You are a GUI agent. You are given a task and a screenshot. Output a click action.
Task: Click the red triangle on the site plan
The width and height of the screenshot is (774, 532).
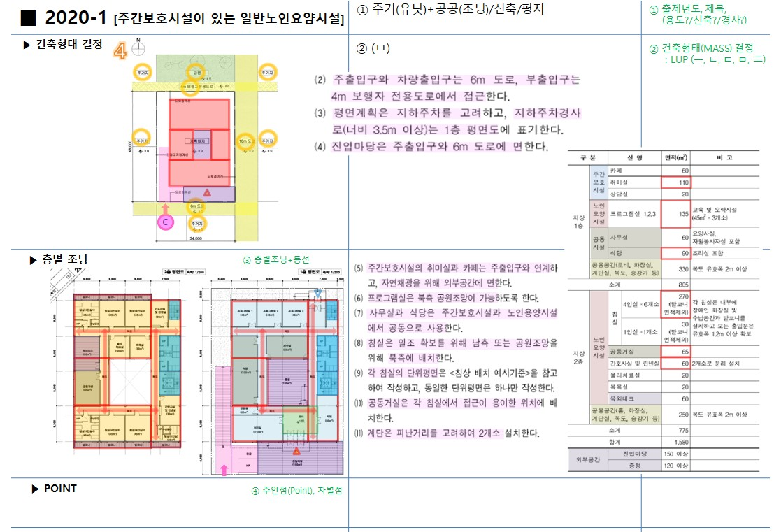click(207, 192)
